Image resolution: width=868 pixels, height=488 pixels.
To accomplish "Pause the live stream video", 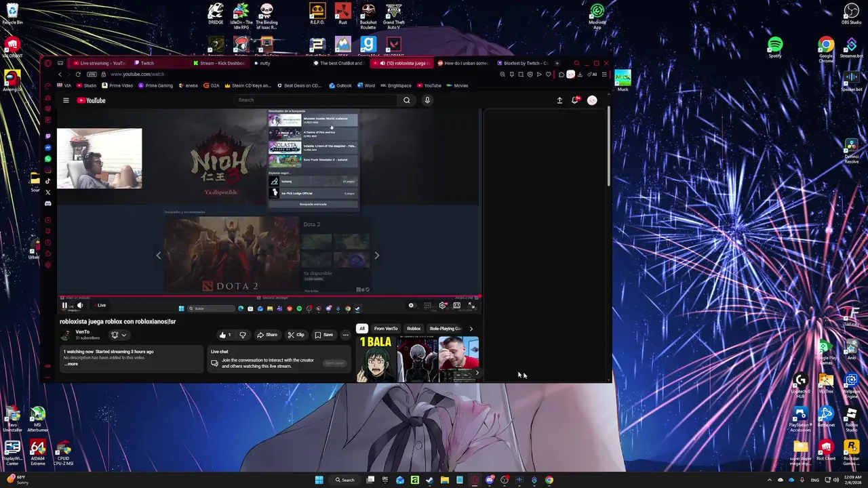I will pos(64,305).
